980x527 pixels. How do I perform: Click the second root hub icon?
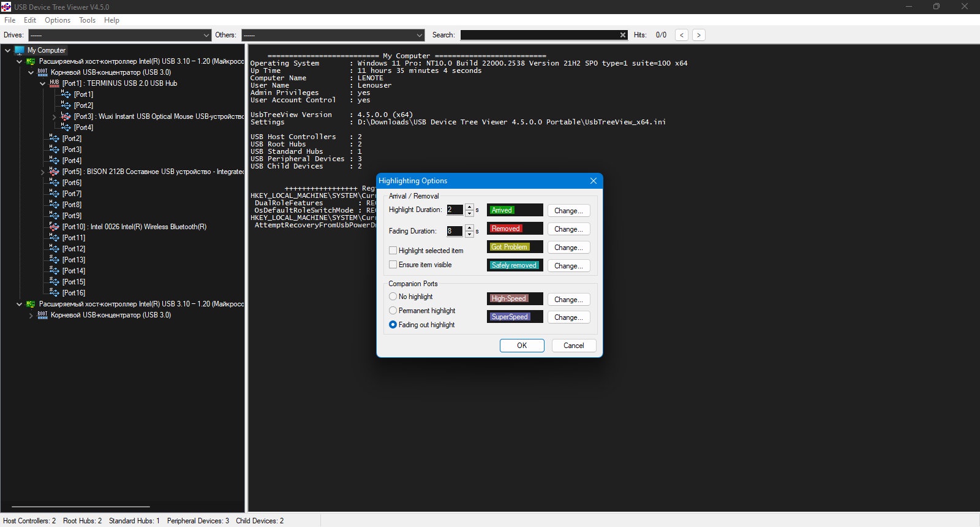[x=42, y=315]
